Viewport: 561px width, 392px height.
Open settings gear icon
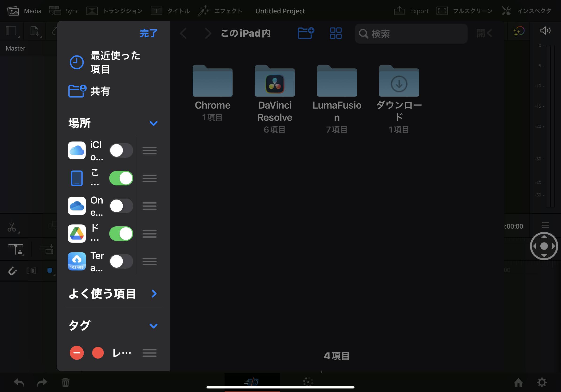click(542, 382)
